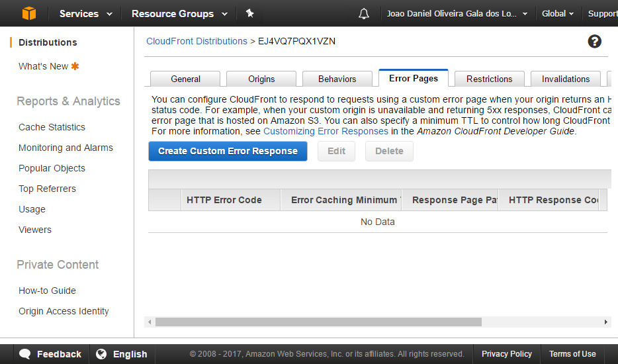Open the Privacy Policy link
Image resolution: width=618 pixels, height=364 pixels.
tap(506, 354)
